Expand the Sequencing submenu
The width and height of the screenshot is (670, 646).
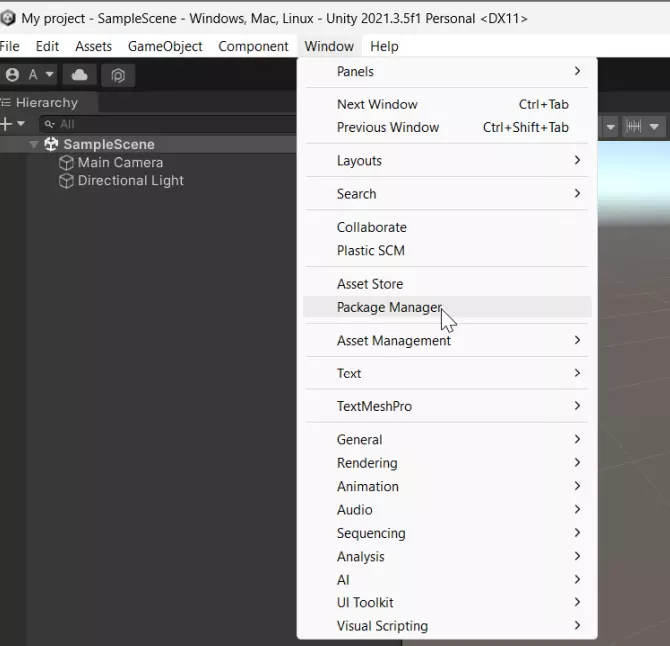pos(447,533)
